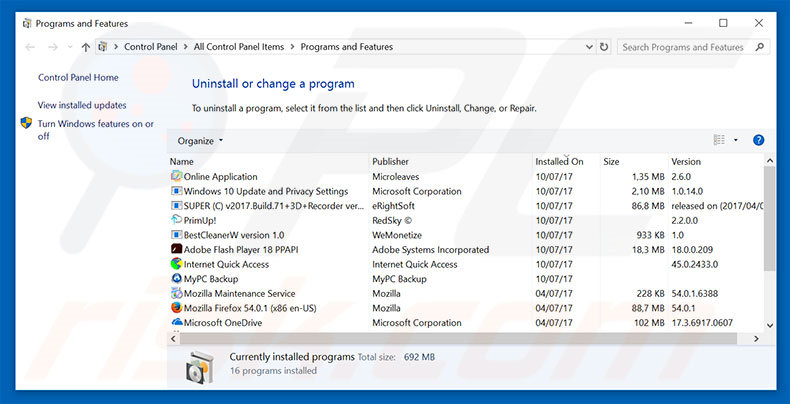
Task: Go forward with the forward arrow
Action: (52, 47)
